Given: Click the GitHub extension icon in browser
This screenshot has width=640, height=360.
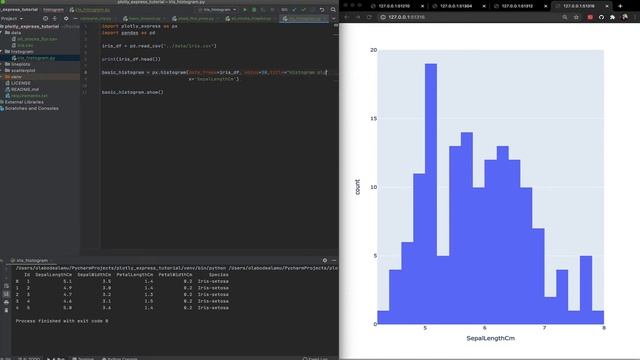Looking at the screenshot, I should (x=601, y=17).
